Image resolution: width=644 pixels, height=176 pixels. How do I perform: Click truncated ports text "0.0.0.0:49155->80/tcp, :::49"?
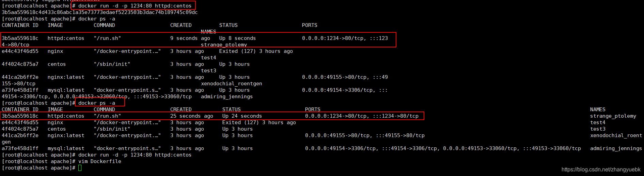click(x=345, y=77)
